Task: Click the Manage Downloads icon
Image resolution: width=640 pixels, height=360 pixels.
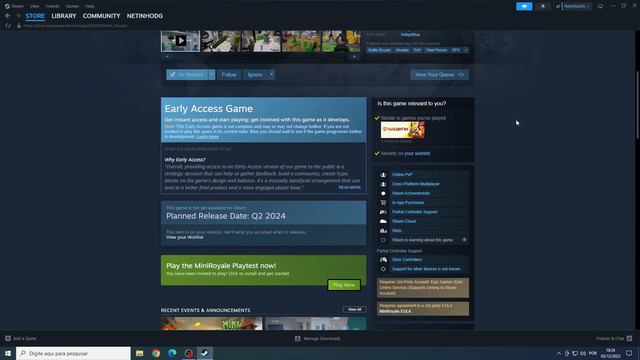Action: [x=298, y=338]
